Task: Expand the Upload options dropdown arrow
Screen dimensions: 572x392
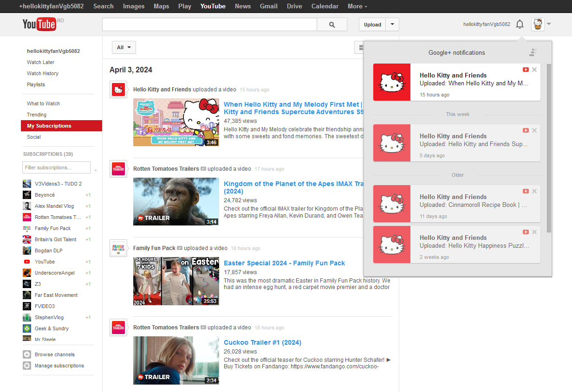Action: click(392, 25)
